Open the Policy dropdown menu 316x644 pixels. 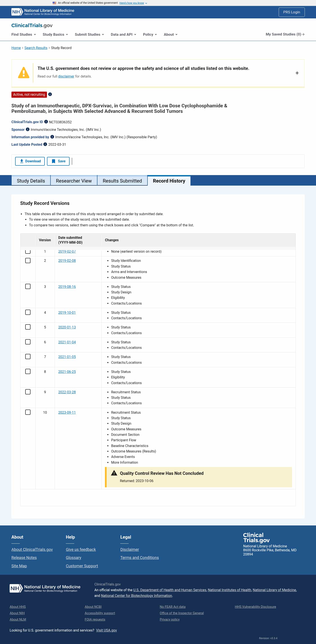click(149, 34)
